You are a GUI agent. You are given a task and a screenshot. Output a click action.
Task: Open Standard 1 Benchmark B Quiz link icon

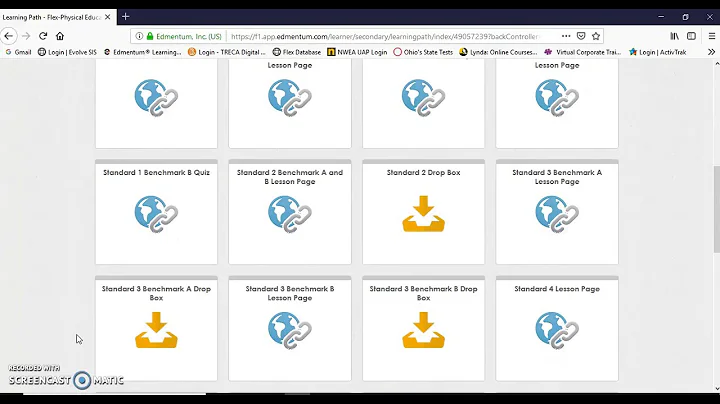point(156,214)
